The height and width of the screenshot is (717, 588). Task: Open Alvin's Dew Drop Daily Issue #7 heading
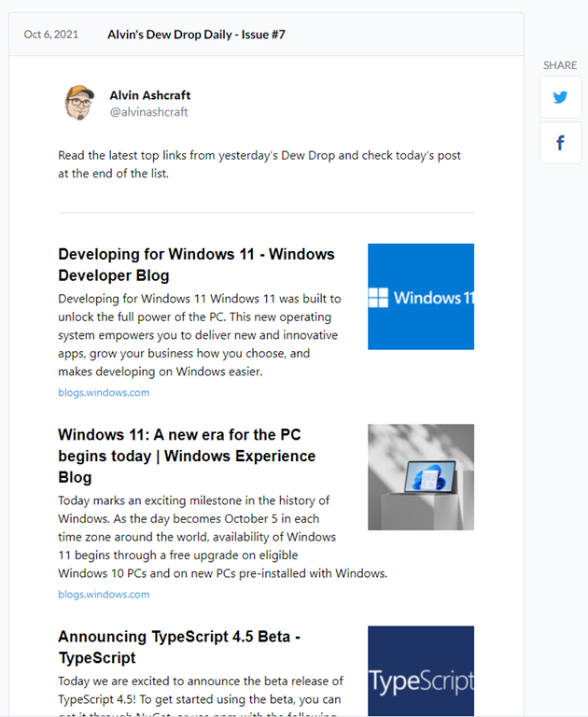196,35
